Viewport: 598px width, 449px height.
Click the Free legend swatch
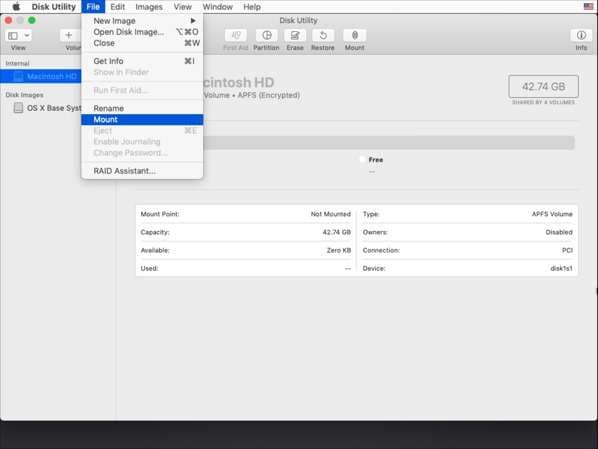pos(362,159)
